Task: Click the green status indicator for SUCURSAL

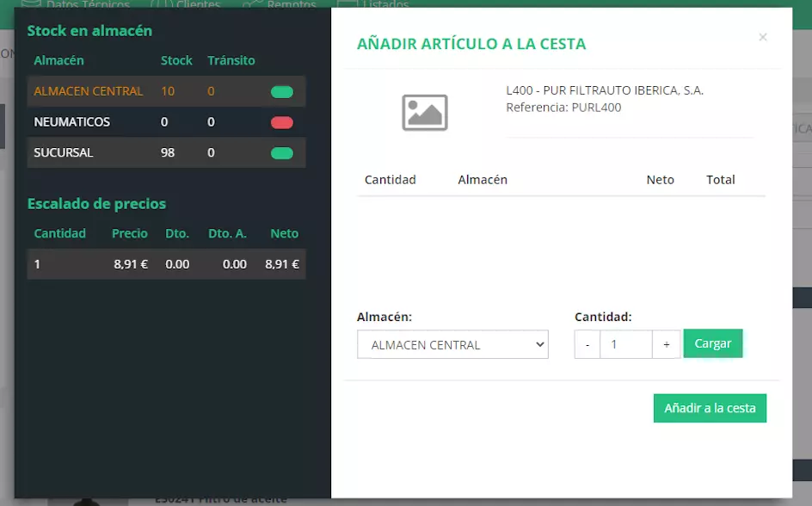Action: pos(281,153)
